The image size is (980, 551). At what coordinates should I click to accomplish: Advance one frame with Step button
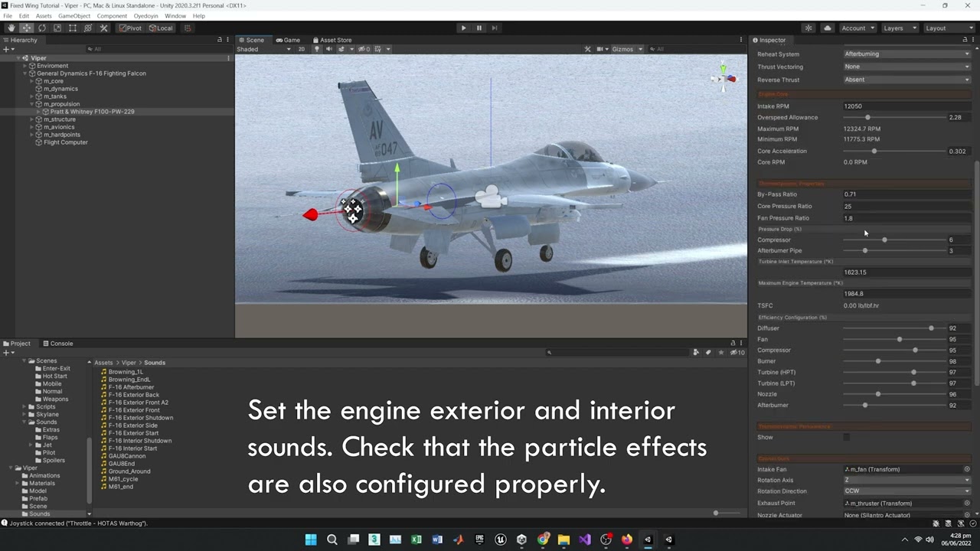pyautogui.click(x=495, y=28)
